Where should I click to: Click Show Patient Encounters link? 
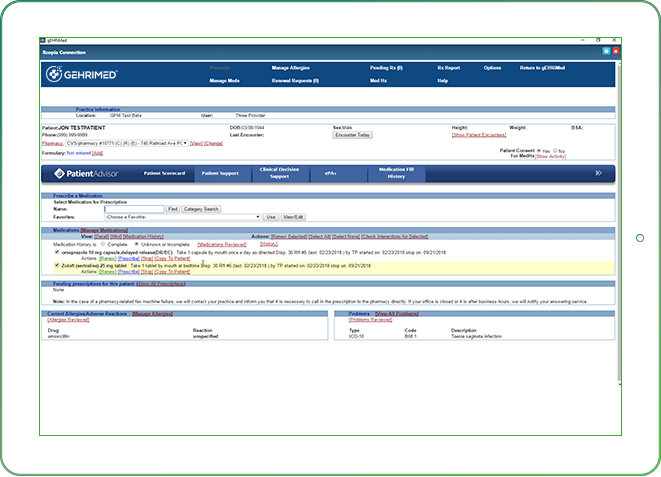coord(478,135)
